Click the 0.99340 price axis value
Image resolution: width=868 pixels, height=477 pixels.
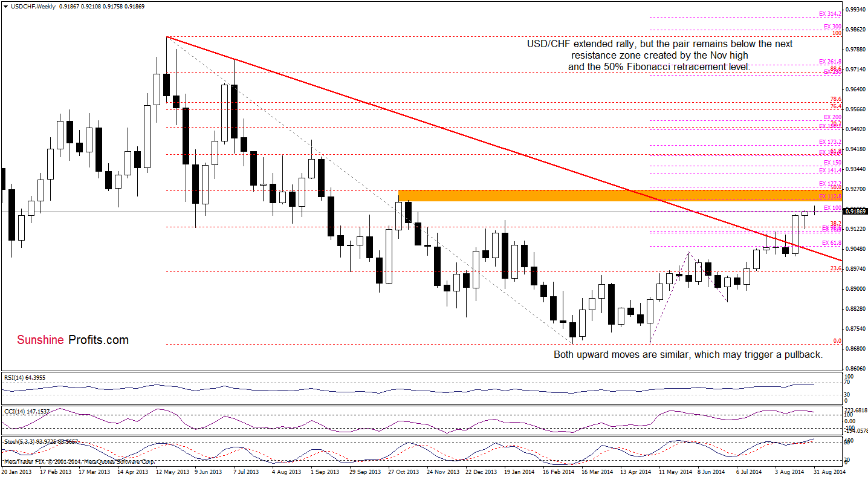point(855,10)
